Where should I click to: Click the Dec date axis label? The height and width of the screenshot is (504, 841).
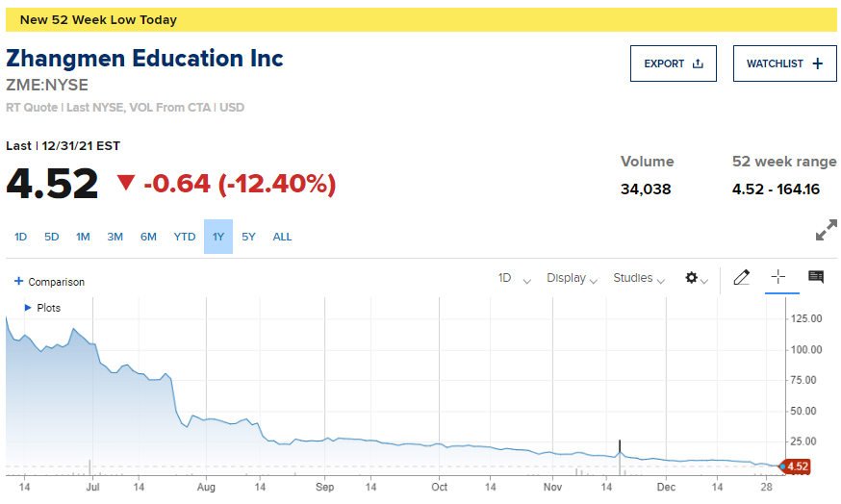point(666,487)
